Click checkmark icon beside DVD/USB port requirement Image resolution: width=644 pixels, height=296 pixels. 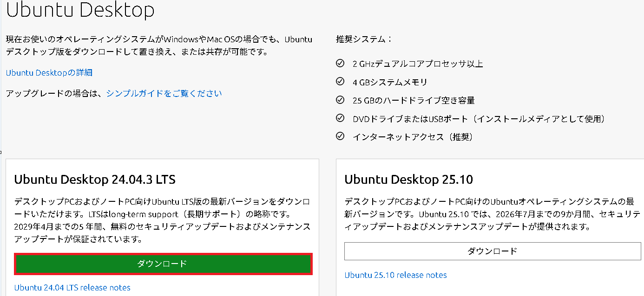(x=340, y=118)
